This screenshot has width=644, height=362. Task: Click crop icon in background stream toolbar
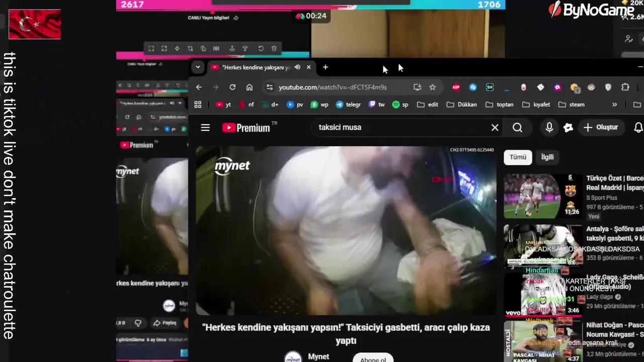pyautogui.click(x=190, y=49)
